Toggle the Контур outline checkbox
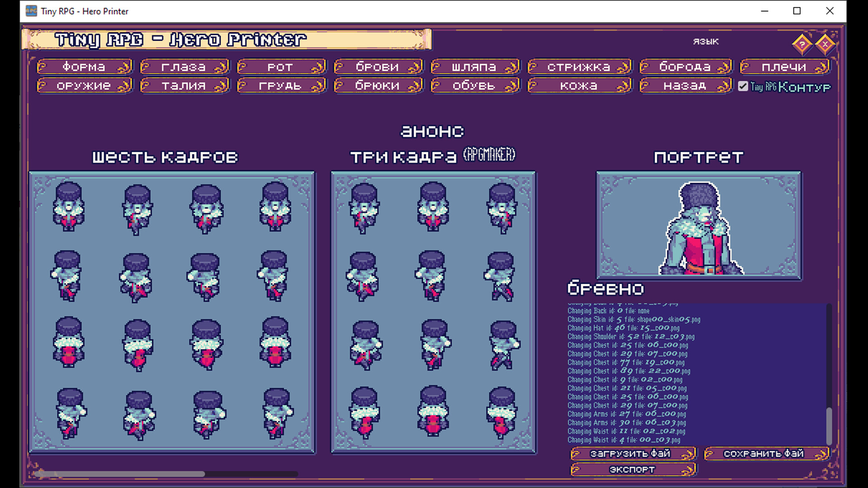 pos(743,86)
